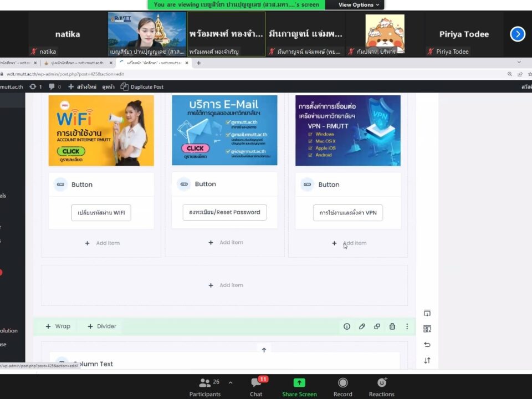
Task: Click the up arrow above Column Text
Action: point(264,350)
